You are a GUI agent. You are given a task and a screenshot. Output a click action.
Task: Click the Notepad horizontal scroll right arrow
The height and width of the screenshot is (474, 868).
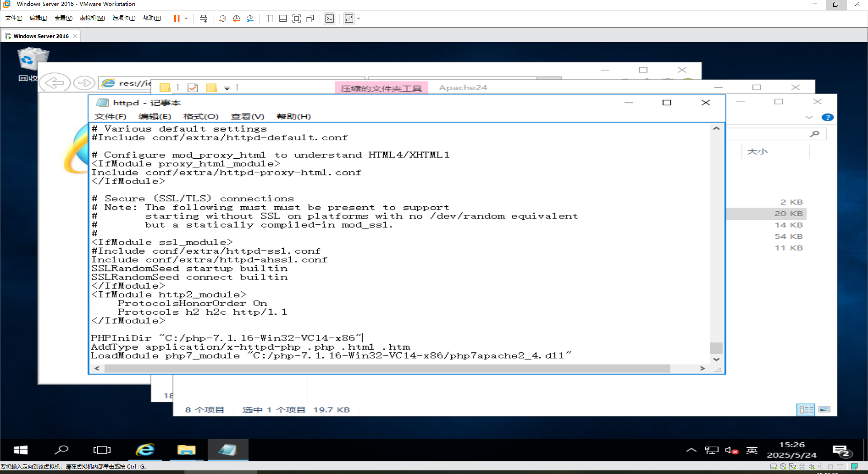[x=702, y=369]
